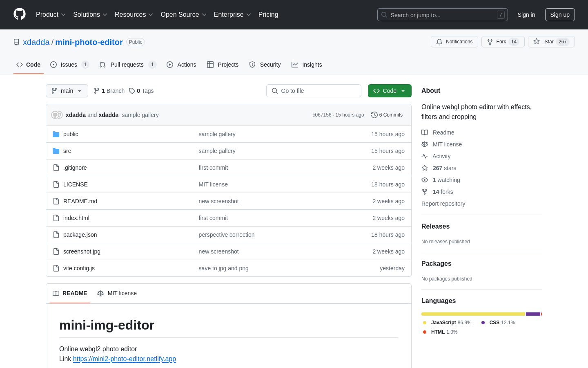
Task: Star the repository via star icon
Action: point(537,42)
